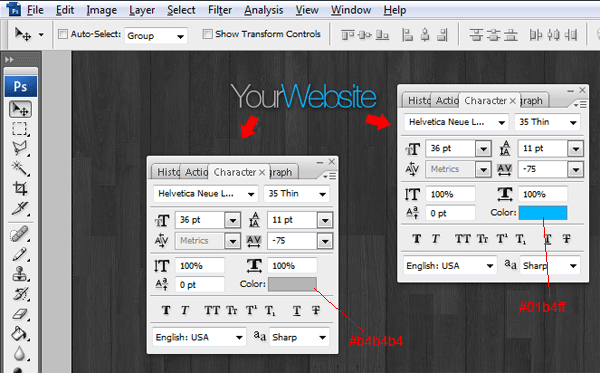Select the Healing Brush bandage tool
The width and height of the screenshot is (600, 373).
[20, 234]
